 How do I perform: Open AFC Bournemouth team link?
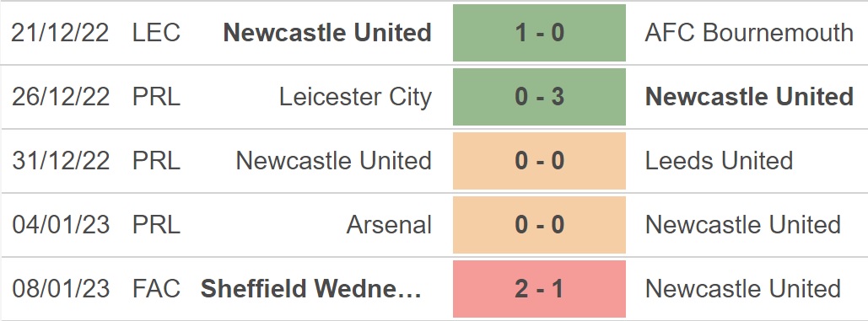point(749,33)
